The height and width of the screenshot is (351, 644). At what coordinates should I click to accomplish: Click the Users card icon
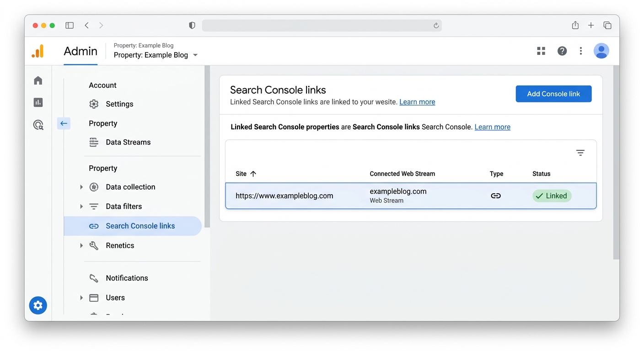94,298
